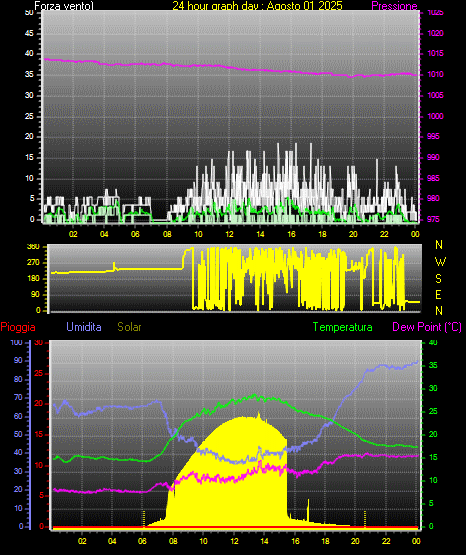Click the red '20' rain axis value
The width and height of the screenshot is (466, 555).
(x=39, y=404)
